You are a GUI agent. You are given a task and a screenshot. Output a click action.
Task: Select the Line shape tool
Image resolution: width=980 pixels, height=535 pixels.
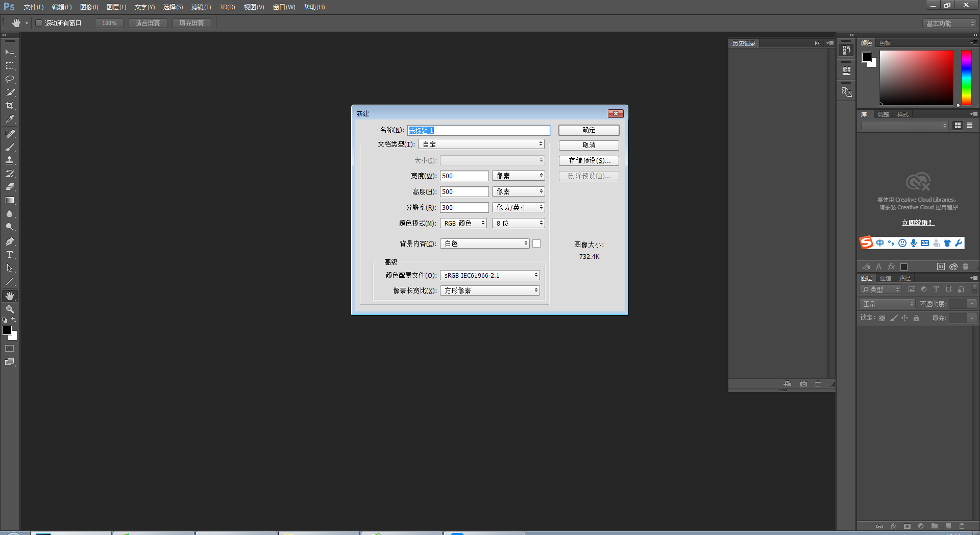click(x=10, y=281)
